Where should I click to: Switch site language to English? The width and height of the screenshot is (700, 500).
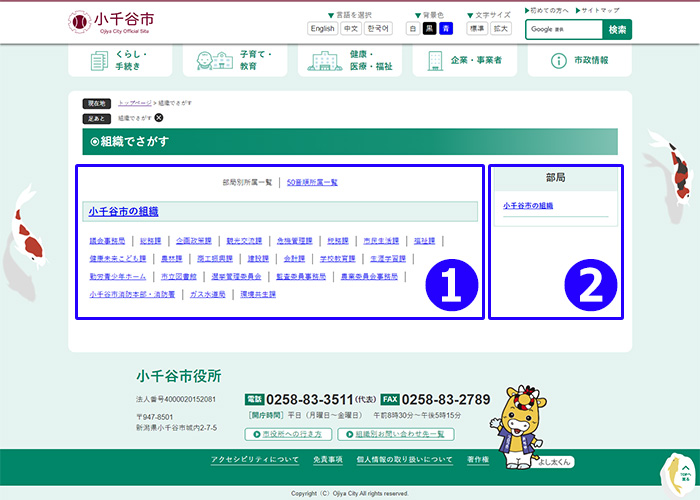(322, 29)
